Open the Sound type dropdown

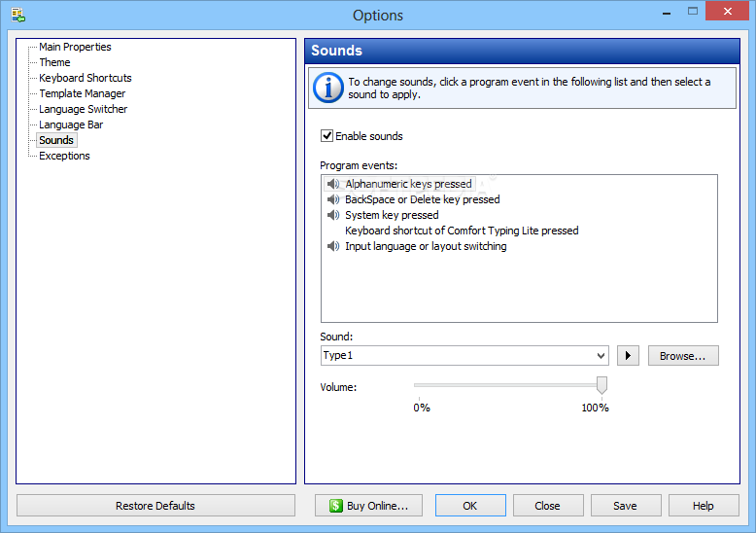pyautogui.click(x=601, y=356)
